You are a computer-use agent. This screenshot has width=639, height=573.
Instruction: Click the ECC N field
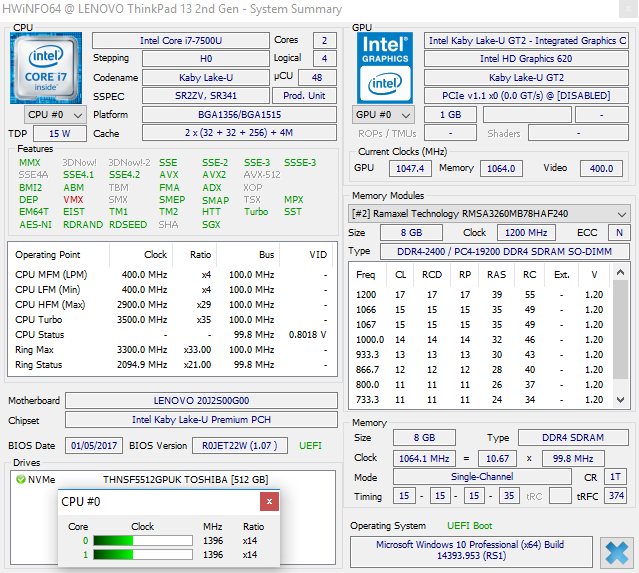(619, 233)
